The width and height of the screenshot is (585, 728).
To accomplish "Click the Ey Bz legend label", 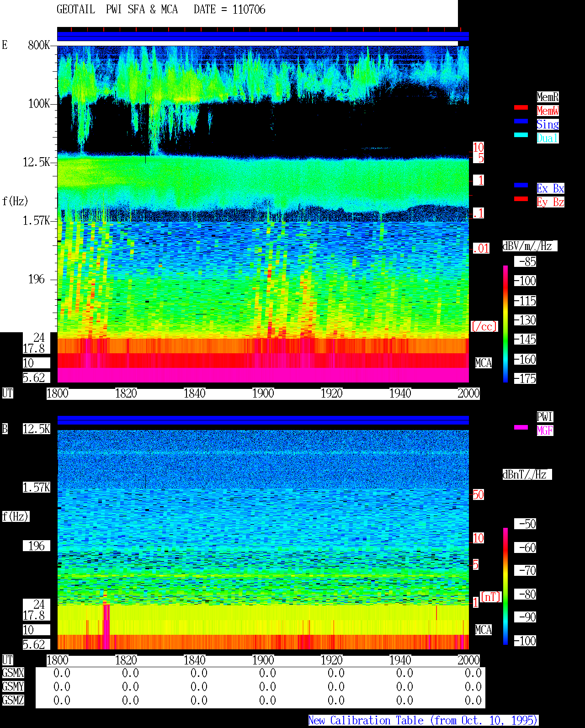I will tap(550, 202).
